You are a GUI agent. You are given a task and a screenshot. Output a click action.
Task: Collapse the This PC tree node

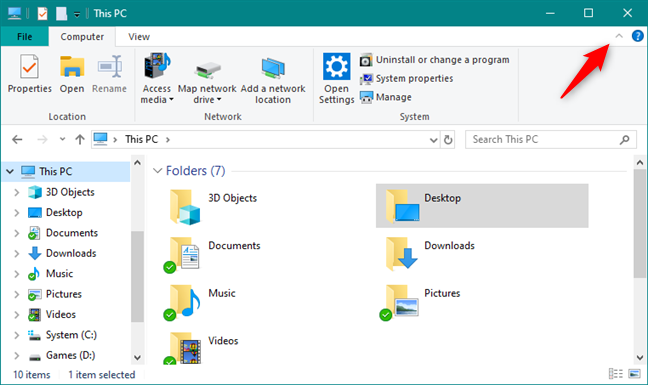coord(10,171)
